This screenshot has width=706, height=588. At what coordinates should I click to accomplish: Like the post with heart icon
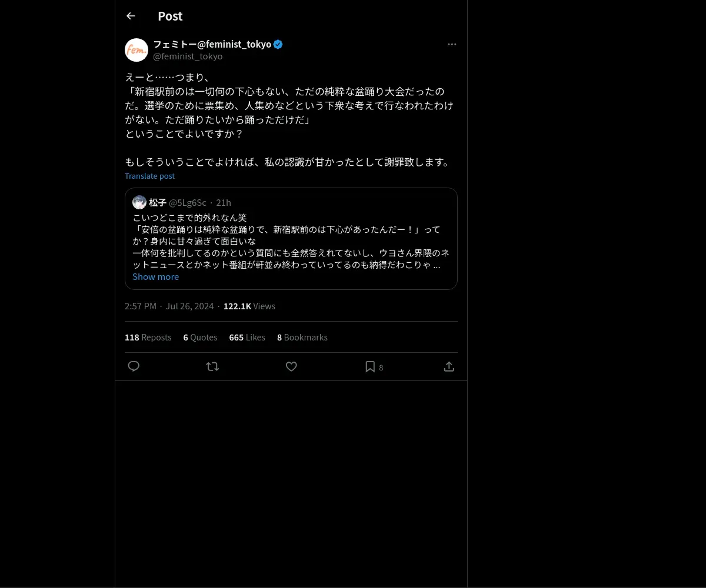click(291, 366)
